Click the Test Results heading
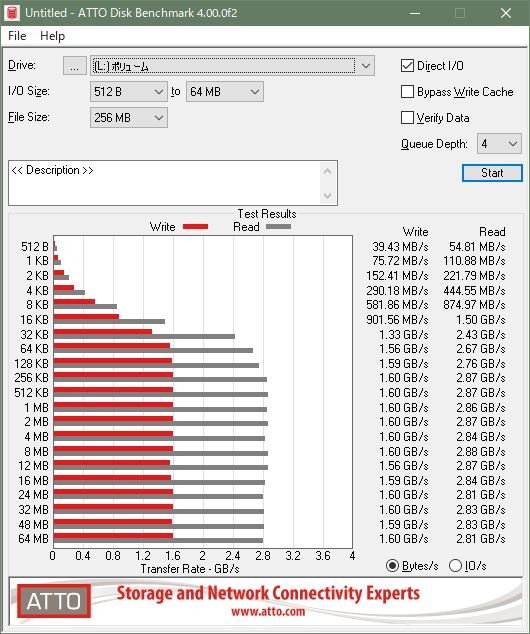The width and height of the screenshot is (530, 634). (x=267, y=214)
